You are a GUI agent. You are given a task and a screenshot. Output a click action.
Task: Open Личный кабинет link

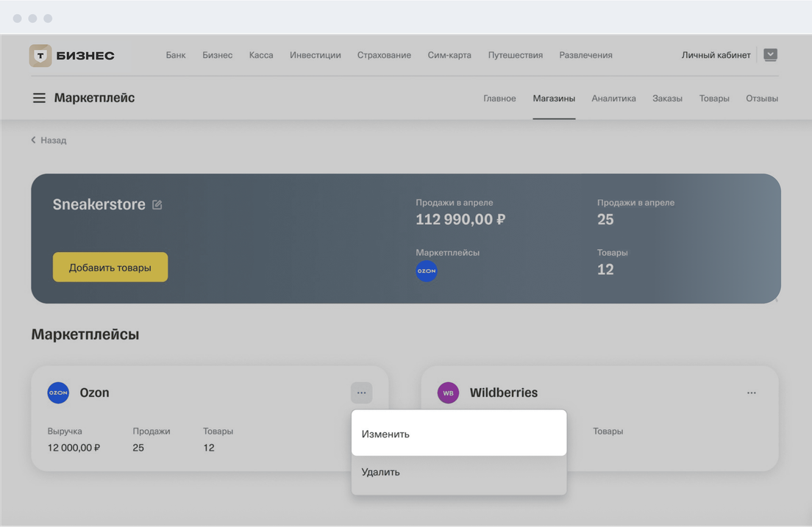click(x=716, y=55)
